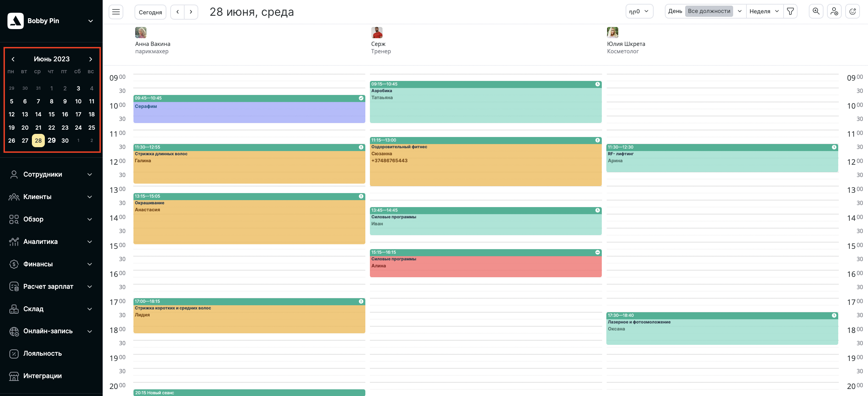Click the refresh smiley icon
This screenshot has width=868, height=396.
click(853, 12)
